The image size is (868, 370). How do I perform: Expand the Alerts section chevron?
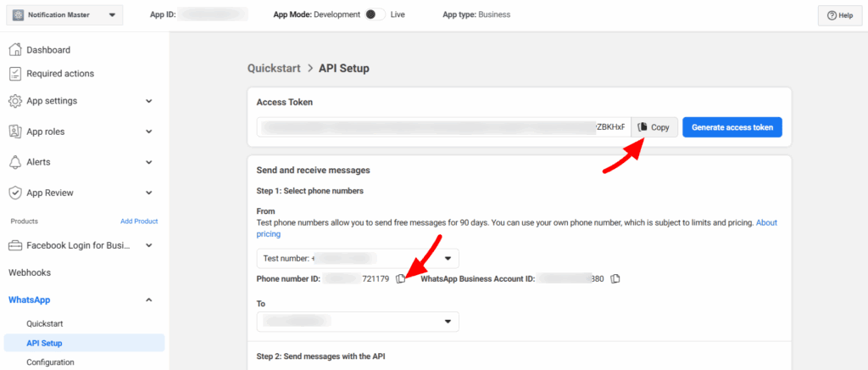(x=148, y=162)
